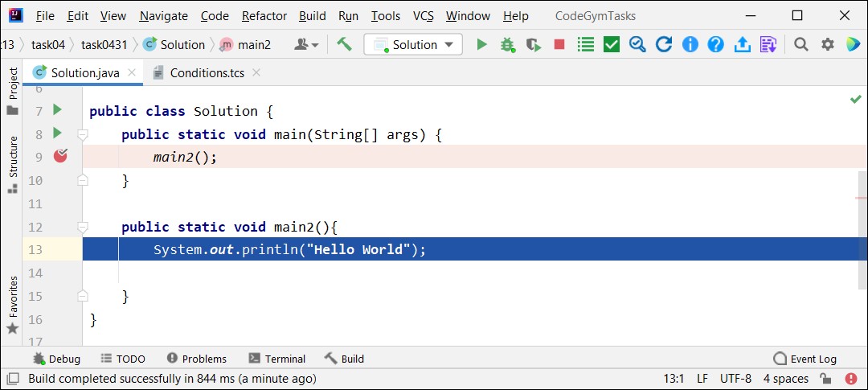
Task: Open the Project tool window
Action: [12, 92]
